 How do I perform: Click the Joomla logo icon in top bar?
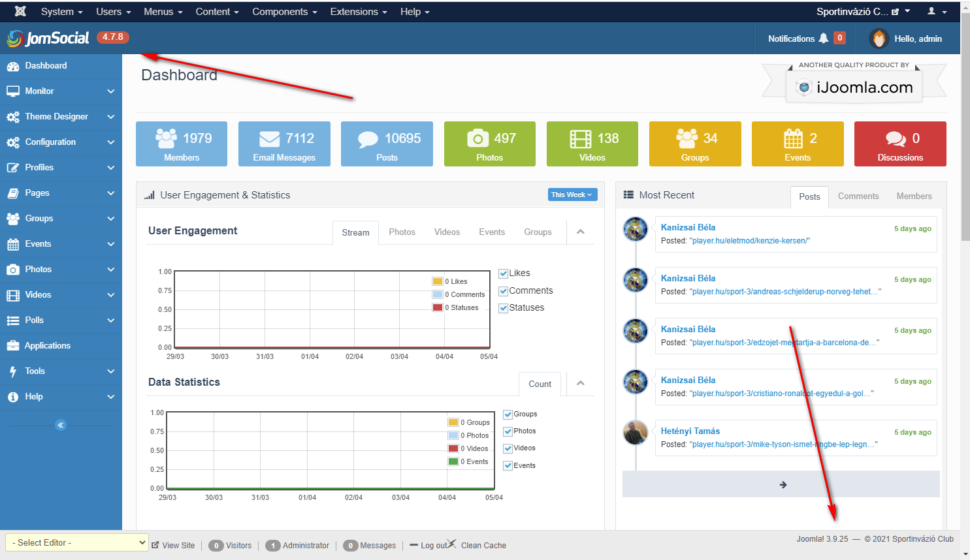[20, 11]
